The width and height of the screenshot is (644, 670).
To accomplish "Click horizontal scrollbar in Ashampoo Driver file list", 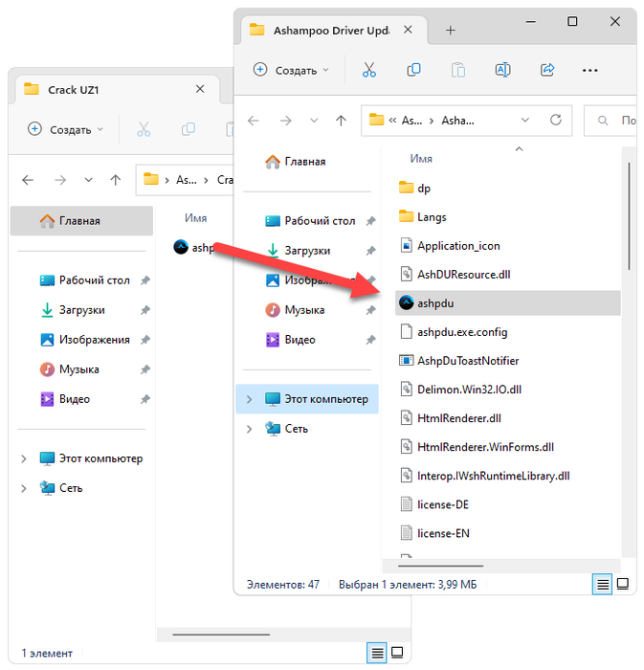I will click(x=440, y=566).
